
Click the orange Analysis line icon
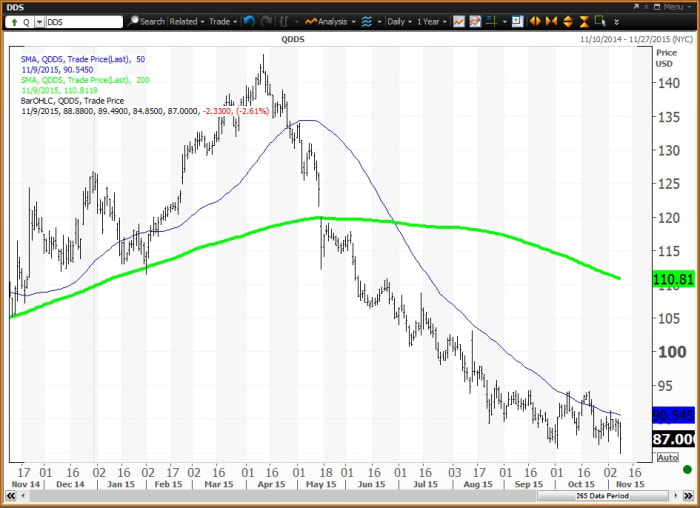pos(311,21)
